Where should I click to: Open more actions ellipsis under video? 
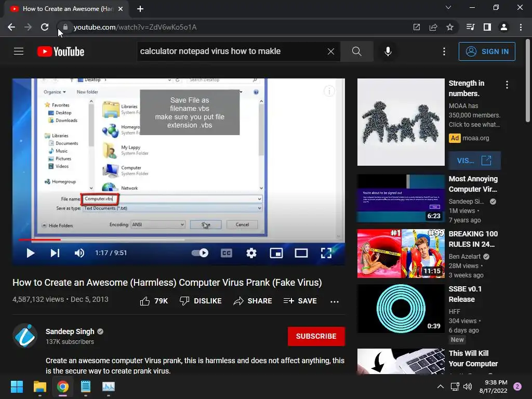335,301
